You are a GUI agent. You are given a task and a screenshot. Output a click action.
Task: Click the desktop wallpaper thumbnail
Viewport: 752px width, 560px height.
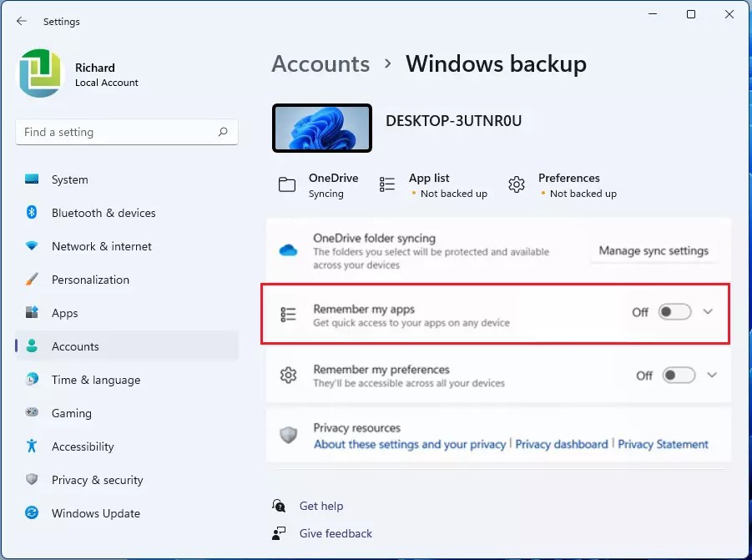point(322,128)
